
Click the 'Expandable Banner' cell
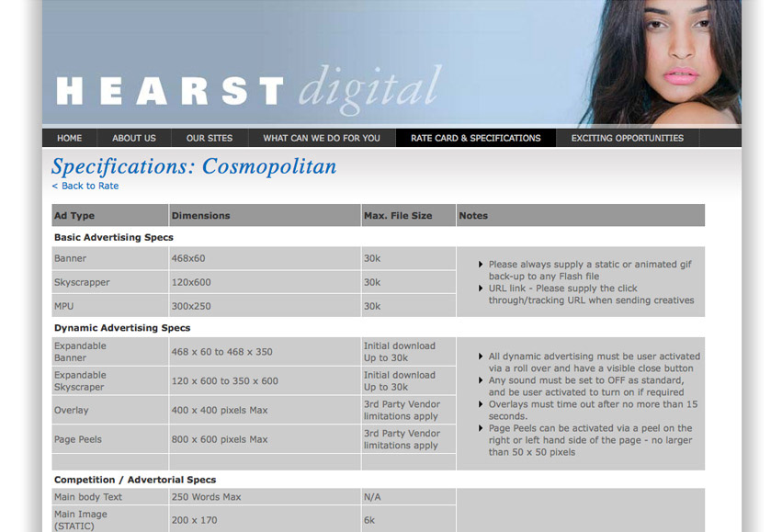coord(109,352)
